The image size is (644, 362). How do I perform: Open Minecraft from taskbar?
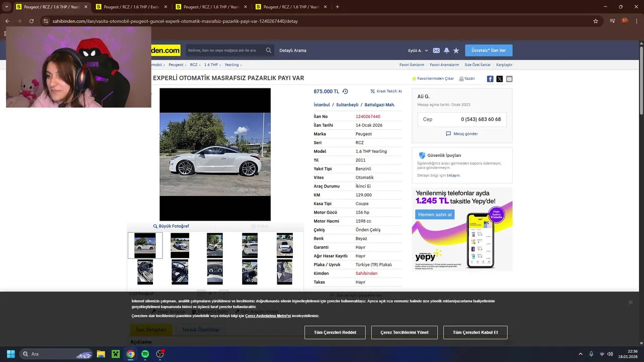tap(116, 354)
